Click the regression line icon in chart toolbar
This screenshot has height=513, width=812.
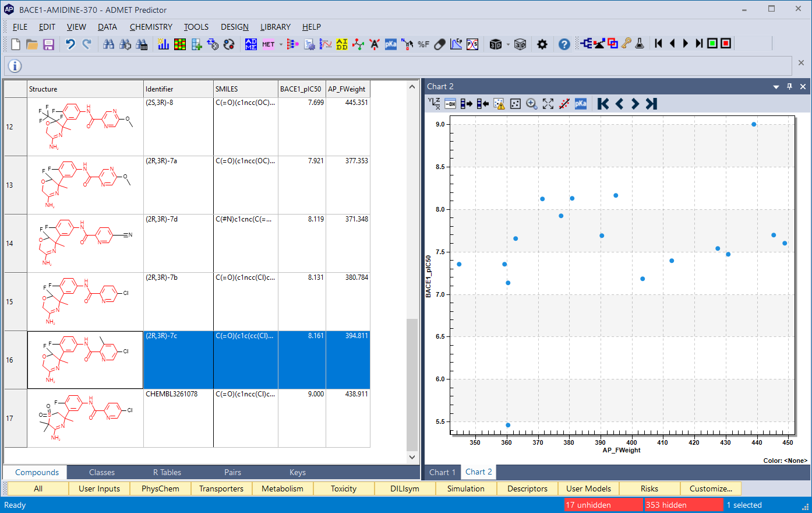[x=564, y=104]
